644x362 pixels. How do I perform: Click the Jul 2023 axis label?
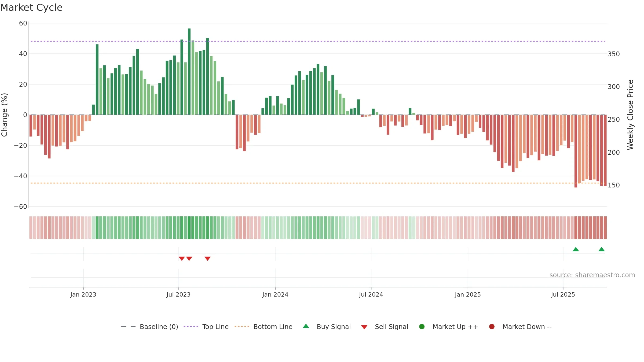pyautogui.click(x=178, y=294)
